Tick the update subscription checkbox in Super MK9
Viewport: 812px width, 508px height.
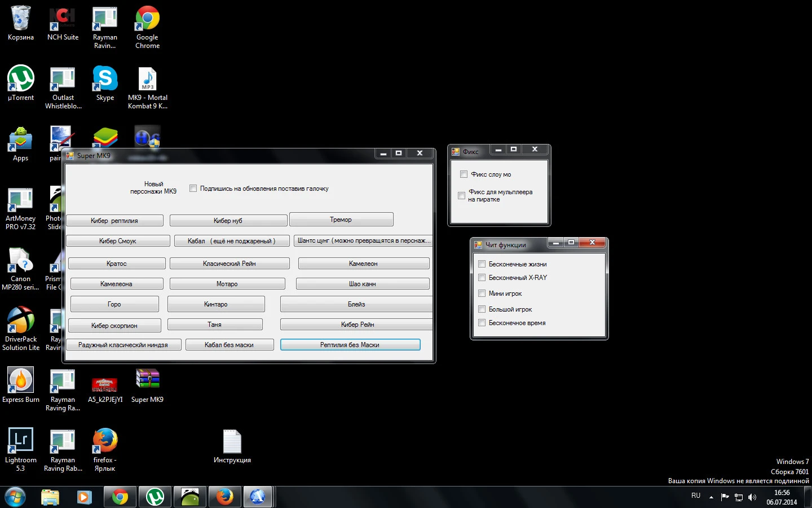click(193, 189)
